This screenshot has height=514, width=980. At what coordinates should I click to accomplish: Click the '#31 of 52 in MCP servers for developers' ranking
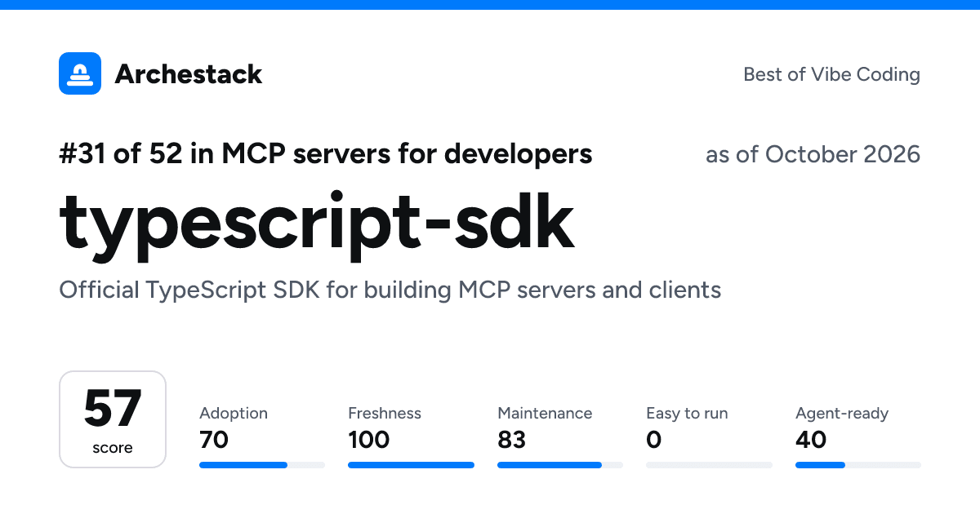point(326,153)
